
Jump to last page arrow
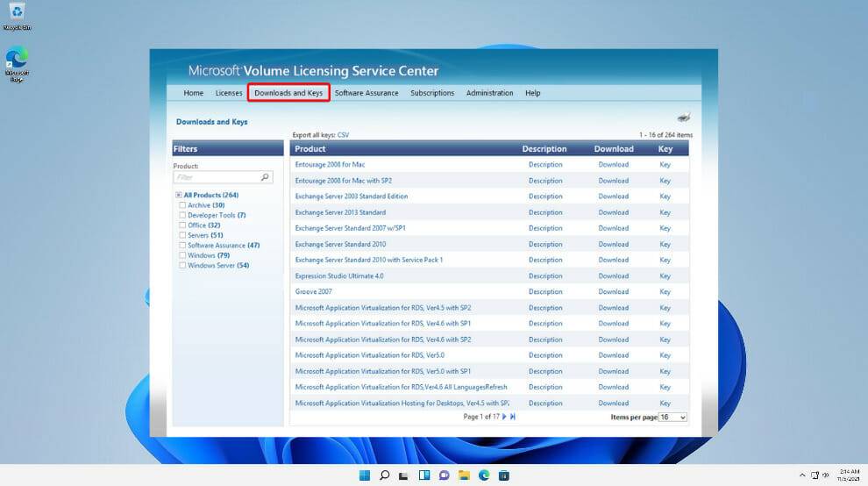[x=513, y=417]
